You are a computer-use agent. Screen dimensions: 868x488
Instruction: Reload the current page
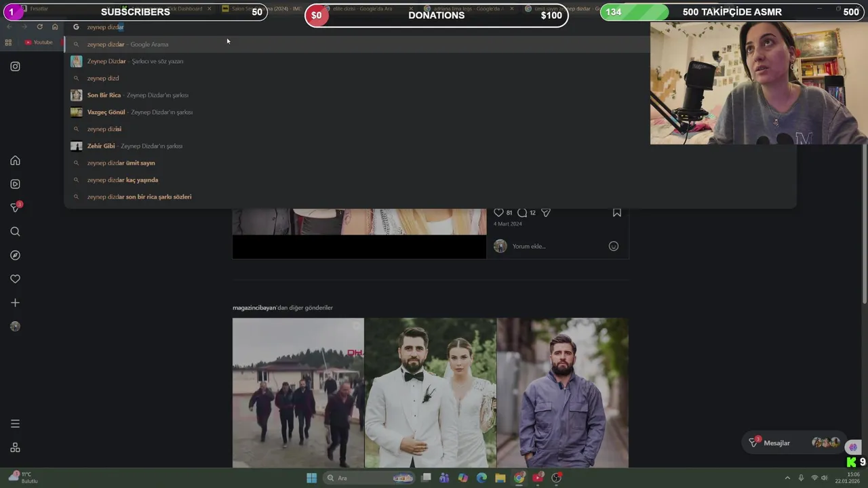39,27
